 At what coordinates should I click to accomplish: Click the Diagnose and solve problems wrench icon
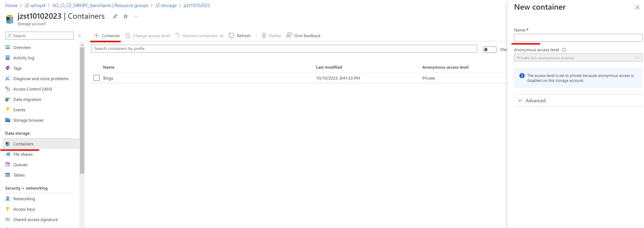click(8, 79)
